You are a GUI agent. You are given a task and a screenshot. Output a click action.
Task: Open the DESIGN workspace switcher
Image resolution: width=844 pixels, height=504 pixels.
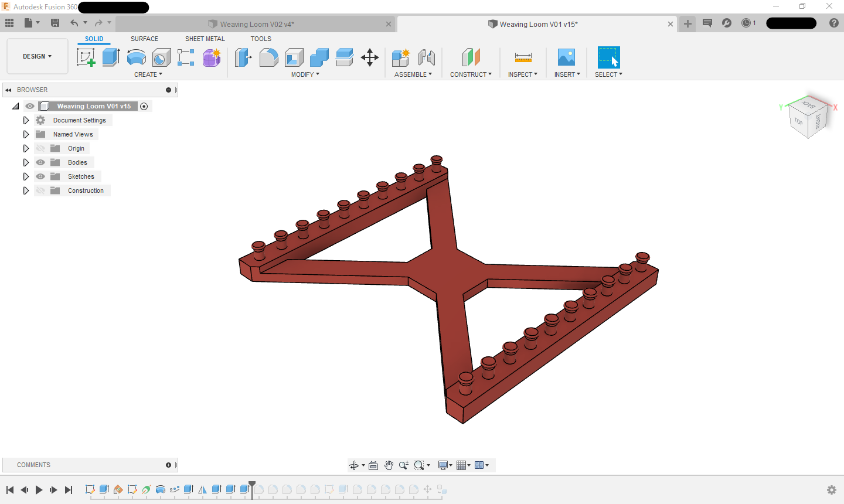pyautogui.click(x=37, y=56)
